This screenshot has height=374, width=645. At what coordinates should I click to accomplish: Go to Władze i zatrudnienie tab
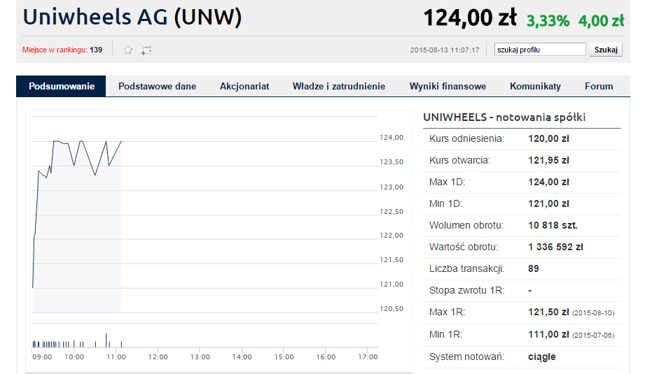click(x=339, y=86)
